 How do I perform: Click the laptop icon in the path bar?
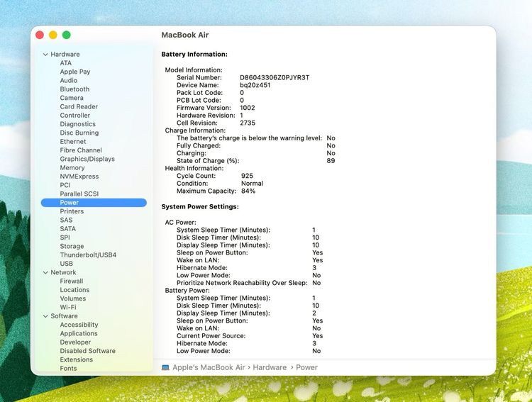(x=165, y=367)
